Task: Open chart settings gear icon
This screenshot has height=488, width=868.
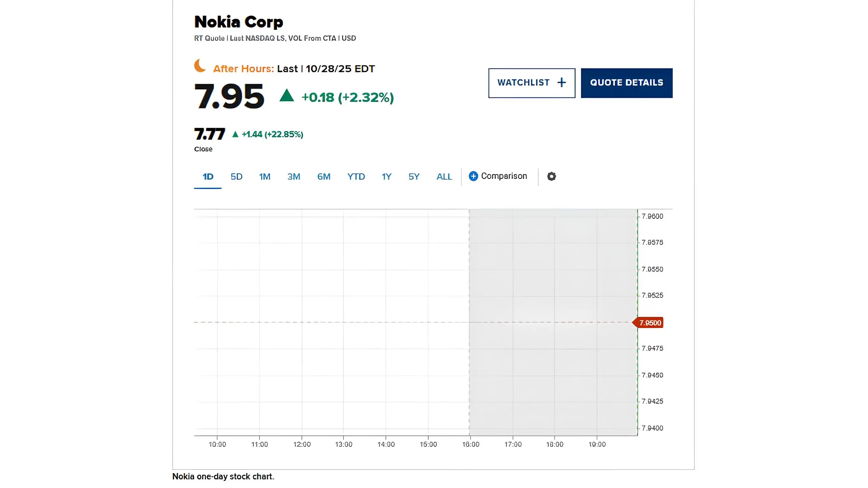Action: 551,176
